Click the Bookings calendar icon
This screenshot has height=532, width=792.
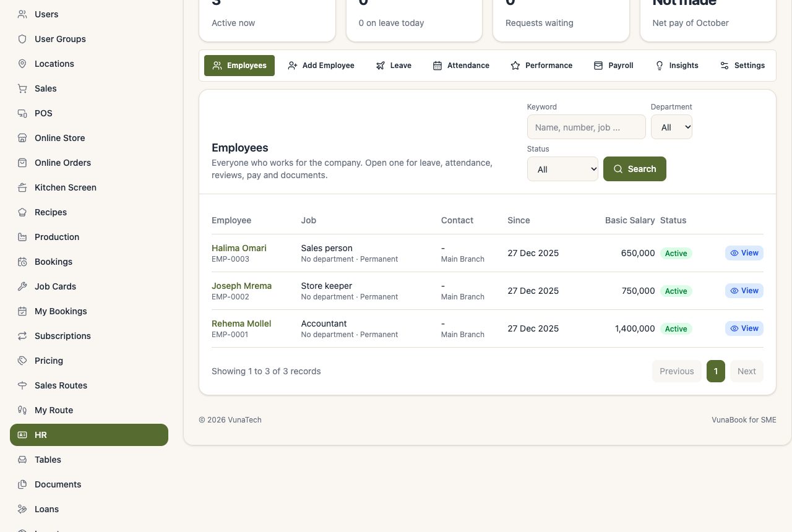tap(22, 262)
